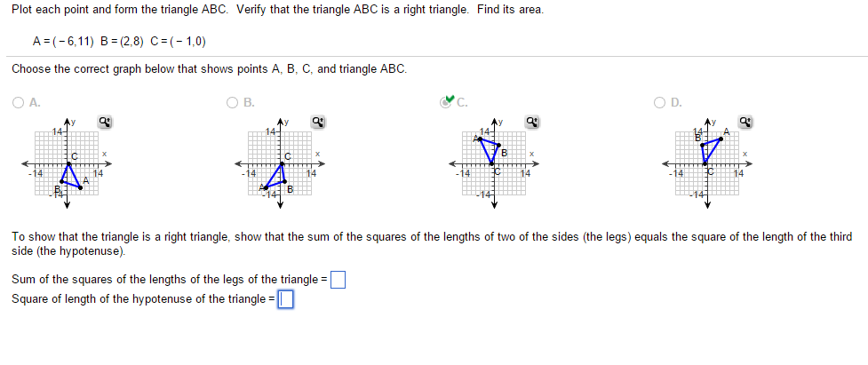Click the checked option C radio button
Viewport: 868px width, 365px height.
(x=446, y=103)
